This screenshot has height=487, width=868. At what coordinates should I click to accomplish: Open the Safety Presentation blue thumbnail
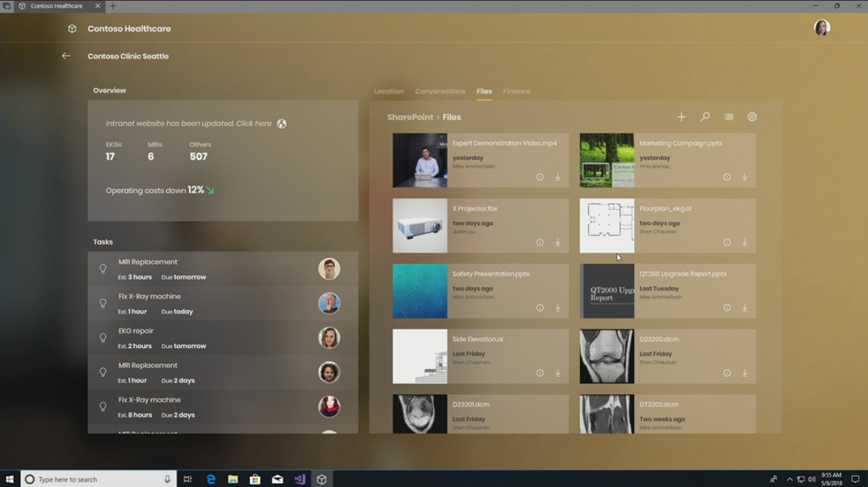pos(420,291)
